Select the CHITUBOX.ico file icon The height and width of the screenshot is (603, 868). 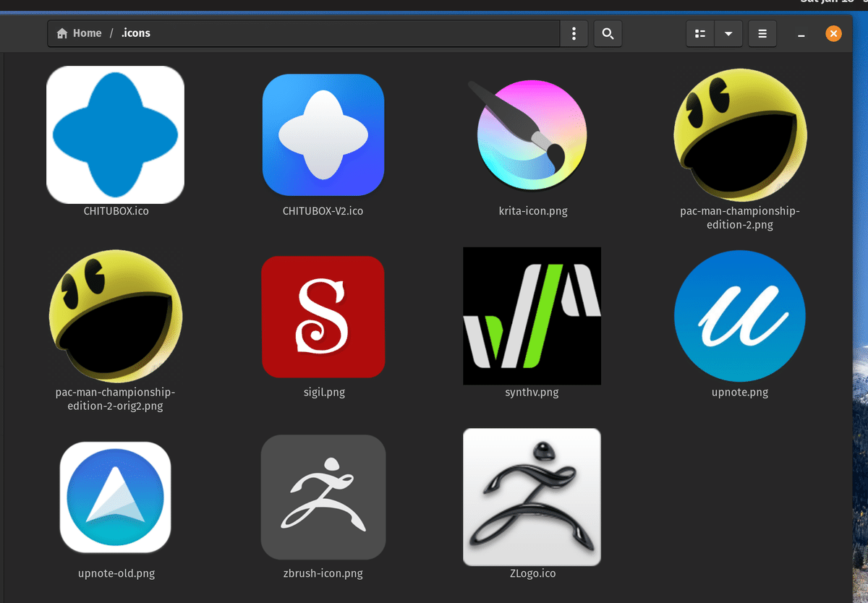[116, 134]
